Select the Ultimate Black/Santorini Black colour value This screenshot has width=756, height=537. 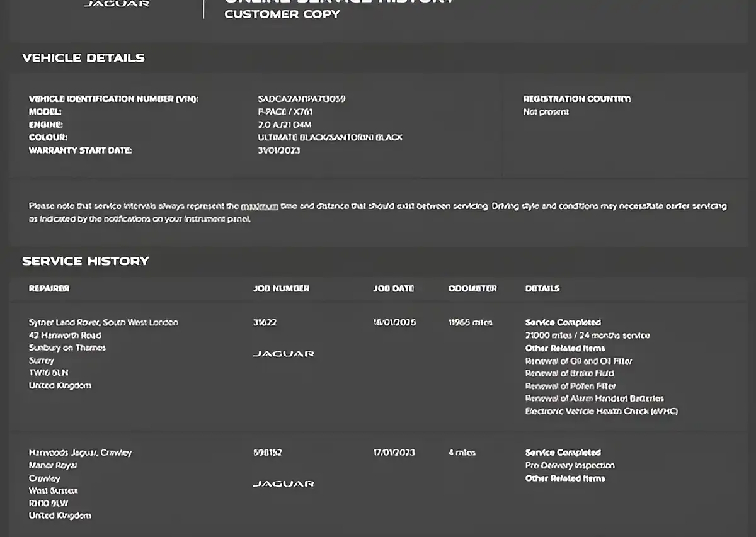click(x=330, y=137)
